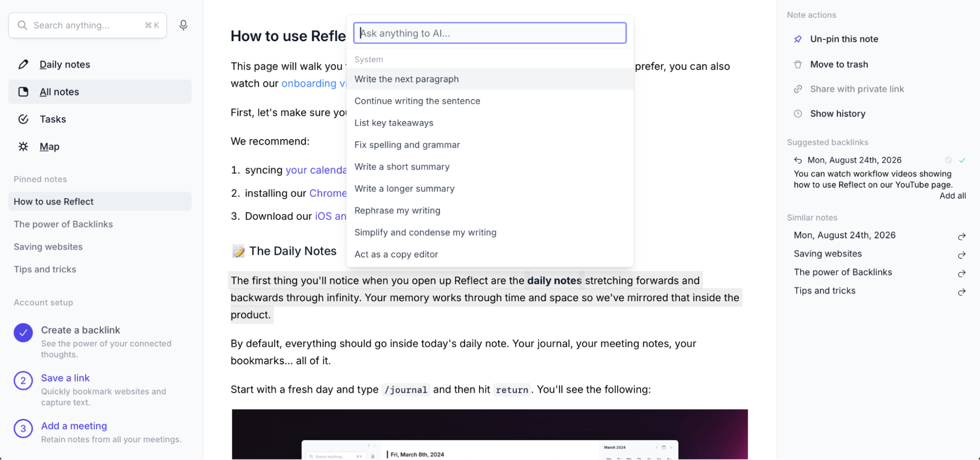The height and width of the screenshot is (460, 980).
Task: Click the microphone voice note icon
Action: 183,25
